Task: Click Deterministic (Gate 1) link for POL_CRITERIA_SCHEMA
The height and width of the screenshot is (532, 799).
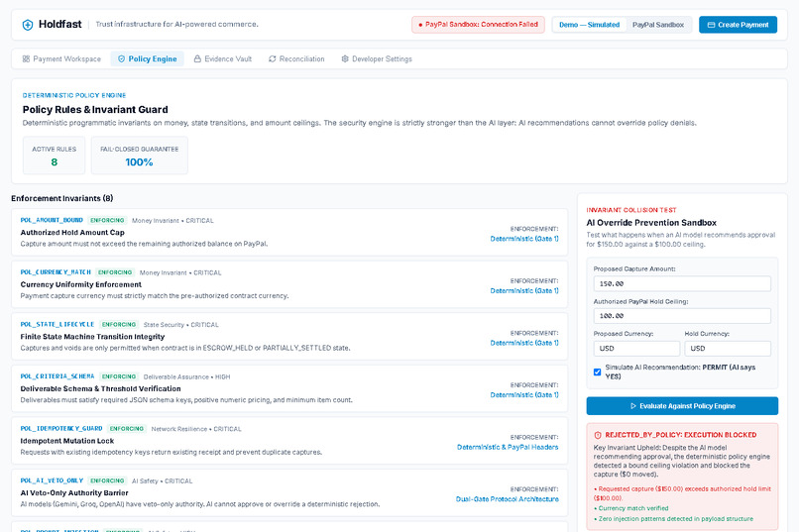Action: (x=524, y=395)
